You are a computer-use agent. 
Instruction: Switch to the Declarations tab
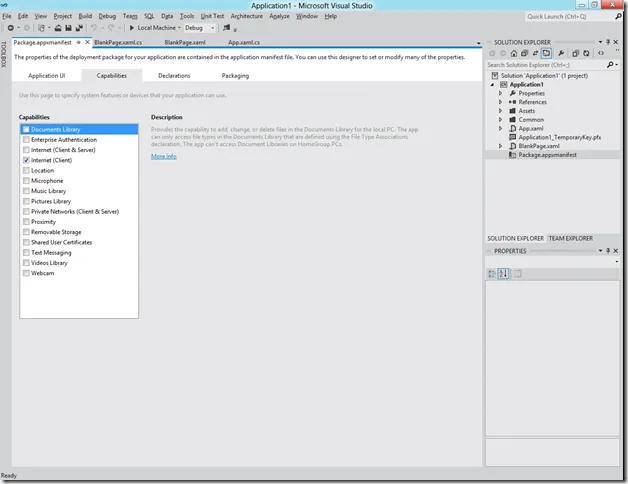pyautogui.click(x=174, y=75)
